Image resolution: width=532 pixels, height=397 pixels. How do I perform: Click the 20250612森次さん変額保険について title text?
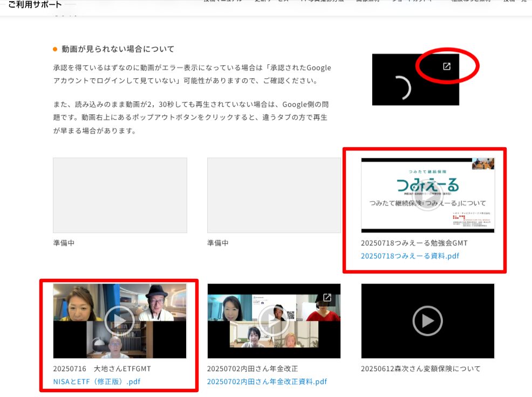421,368
